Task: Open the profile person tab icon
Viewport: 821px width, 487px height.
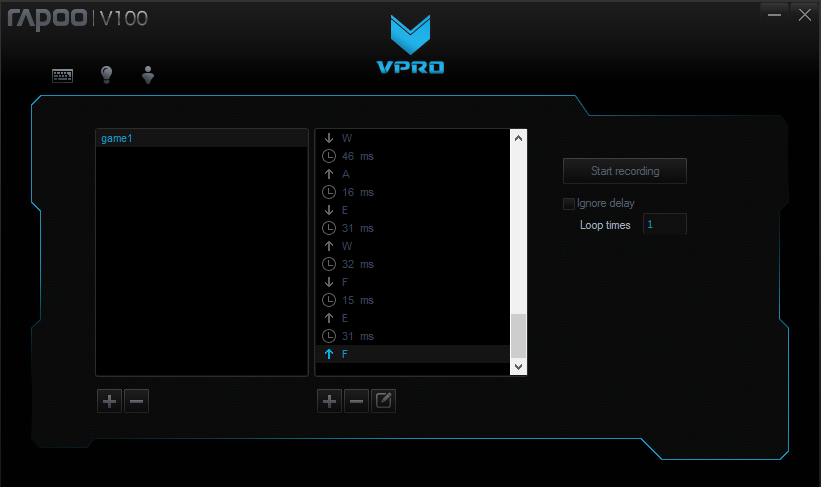Action: pyautogui.click(x=148, y=75)
